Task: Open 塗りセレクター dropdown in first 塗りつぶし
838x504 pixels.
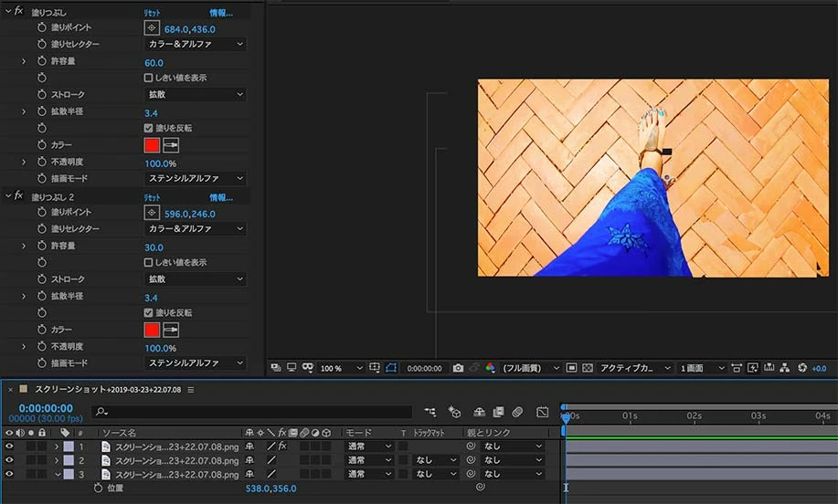Action: 195,44
